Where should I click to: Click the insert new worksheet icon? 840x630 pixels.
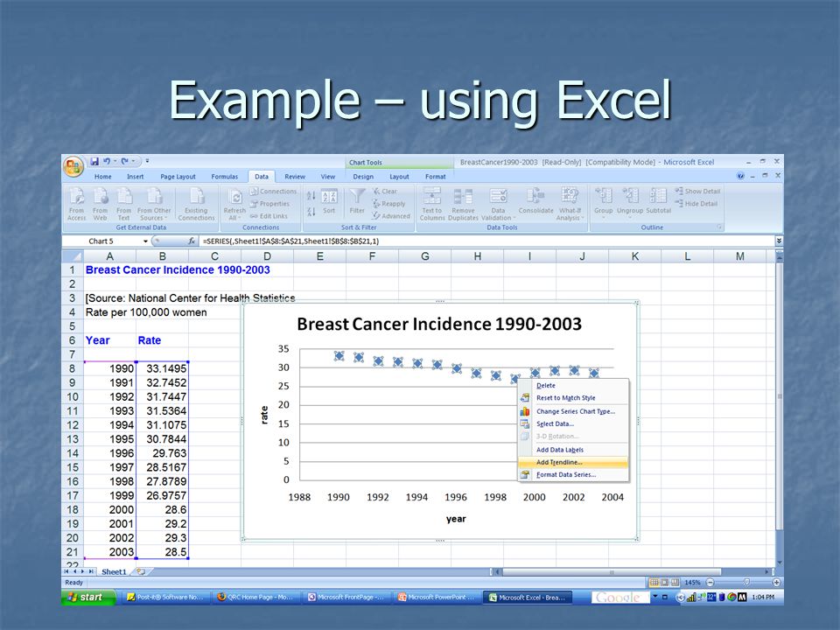coord(141,571)
